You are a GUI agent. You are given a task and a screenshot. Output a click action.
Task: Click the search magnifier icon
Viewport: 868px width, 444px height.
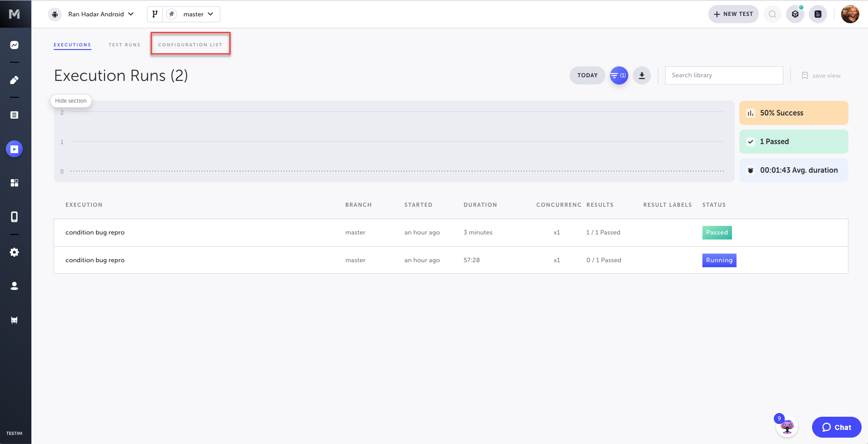coord(772,14)
